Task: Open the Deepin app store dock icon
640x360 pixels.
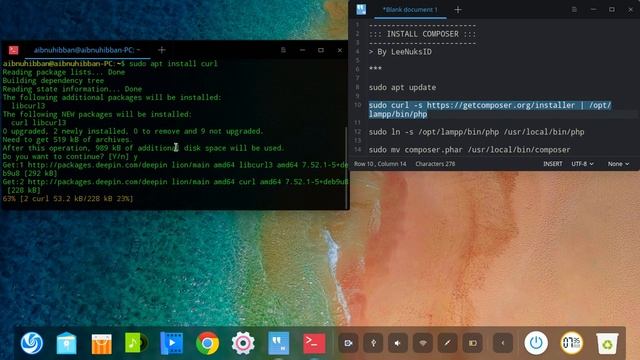Action: click(x=102, y=343)
